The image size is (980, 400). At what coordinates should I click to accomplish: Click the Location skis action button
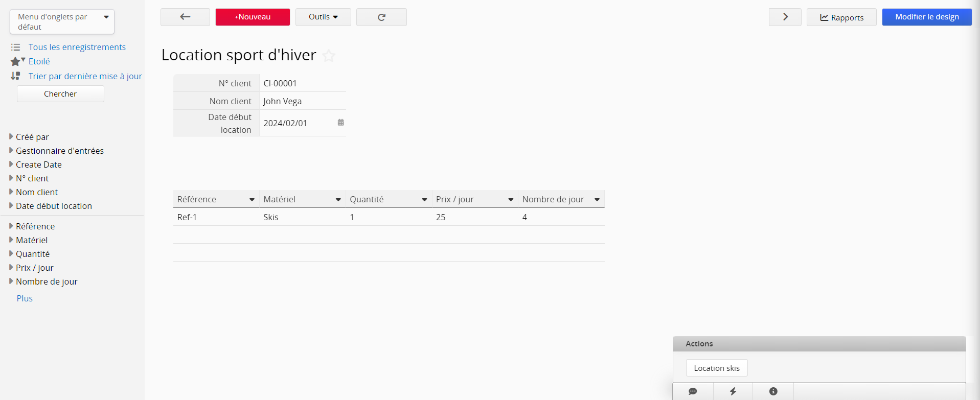pos(716,368)
